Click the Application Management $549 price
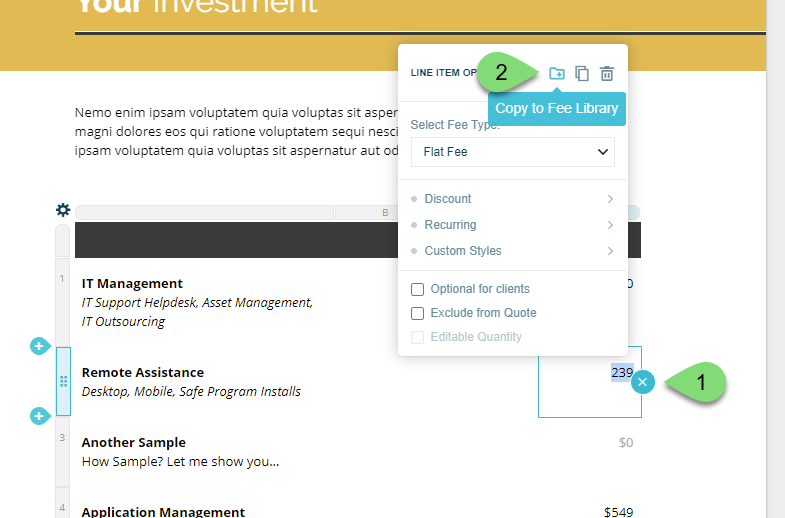 (x=618, y=512)
